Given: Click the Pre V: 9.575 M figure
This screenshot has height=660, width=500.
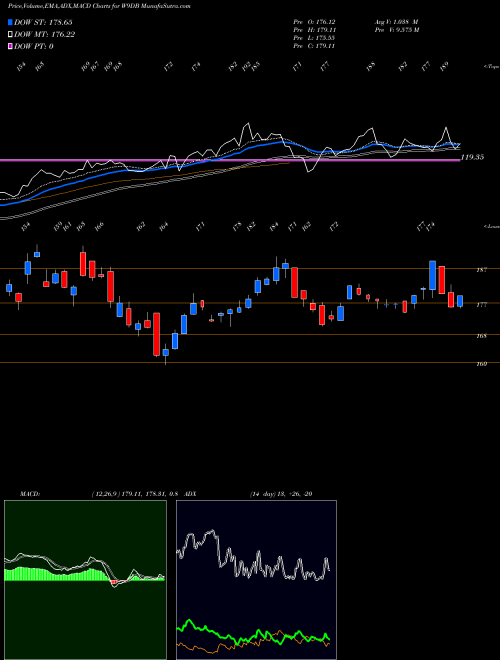Looking at the screenshot, I should pyautogui.click(x=397, y=30).
